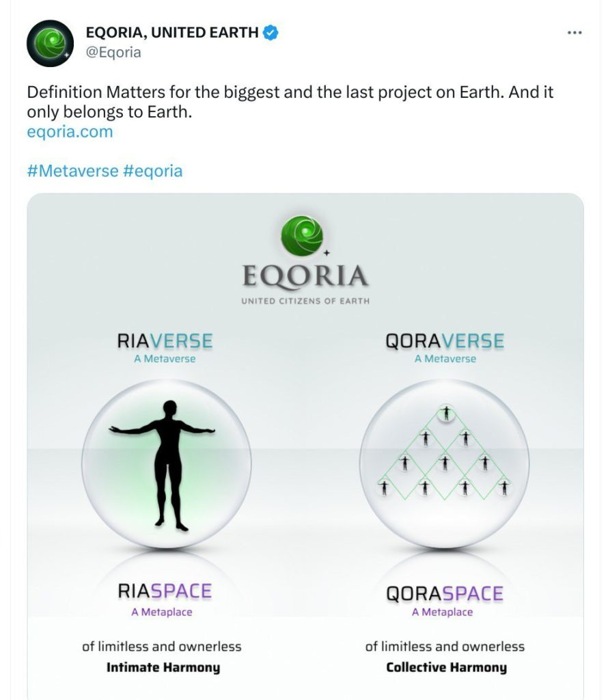Click the #Metaverse hashtag
608x700 pixels.
click(x=72, y=170)
